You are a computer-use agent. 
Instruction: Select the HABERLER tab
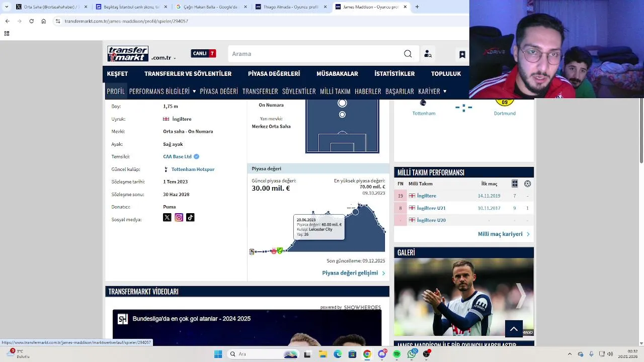368,91
